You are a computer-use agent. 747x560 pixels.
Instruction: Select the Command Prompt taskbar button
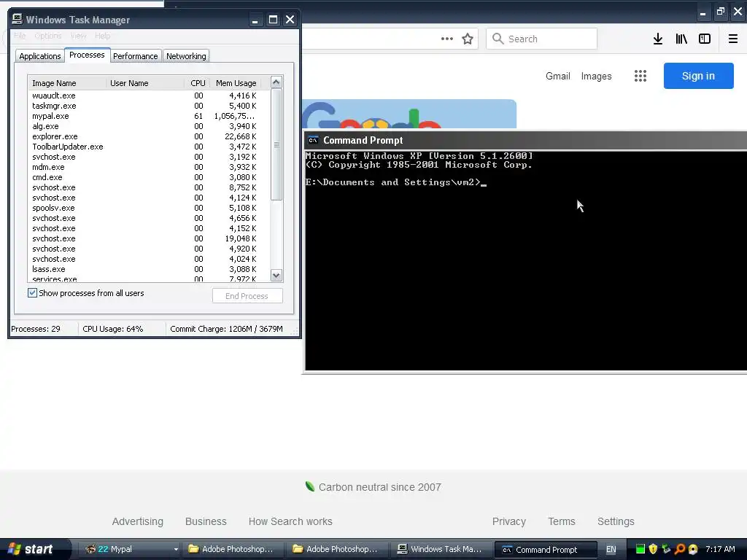pyautogui.click(x=546, y=549)
